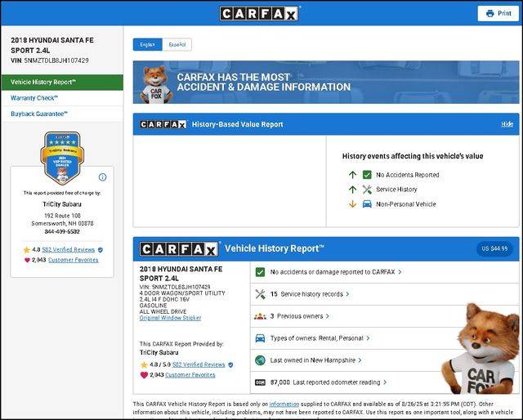
Task: Open 582 Verified Reviews link in report section
Action: click(x=199, y=364)
